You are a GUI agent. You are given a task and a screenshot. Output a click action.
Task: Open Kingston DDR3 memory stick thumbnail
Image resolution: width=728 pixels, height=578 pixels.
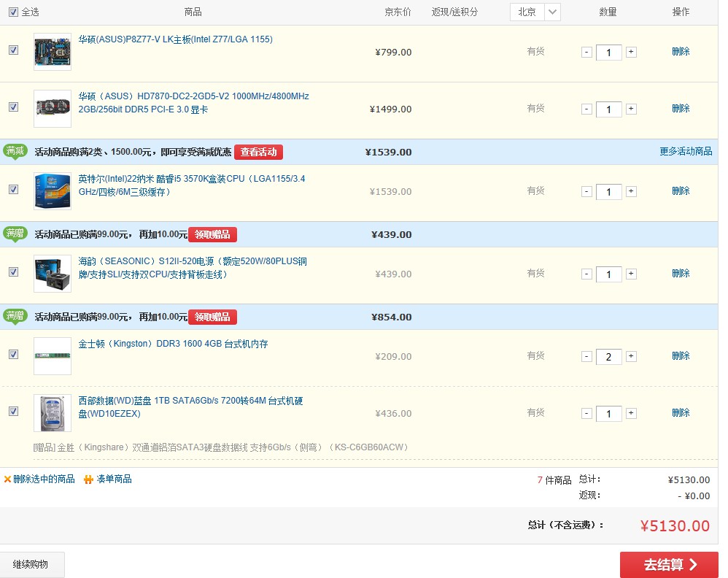click(53, 356)
